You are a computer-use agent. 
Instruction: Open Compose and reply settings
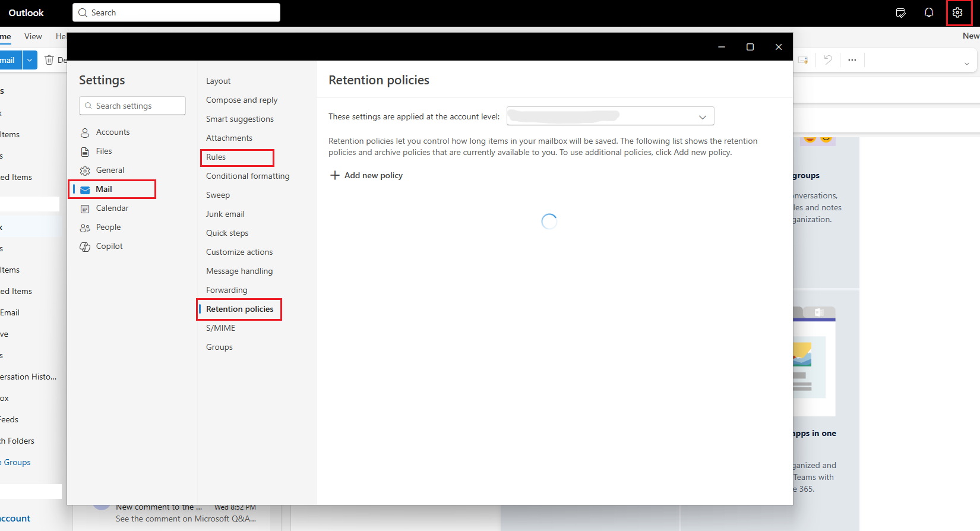point(242,100)
